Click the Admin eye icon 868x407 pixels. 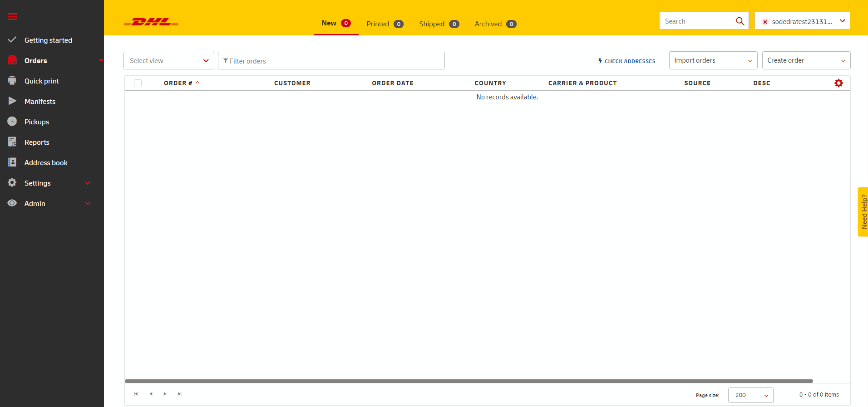point(12,203)
